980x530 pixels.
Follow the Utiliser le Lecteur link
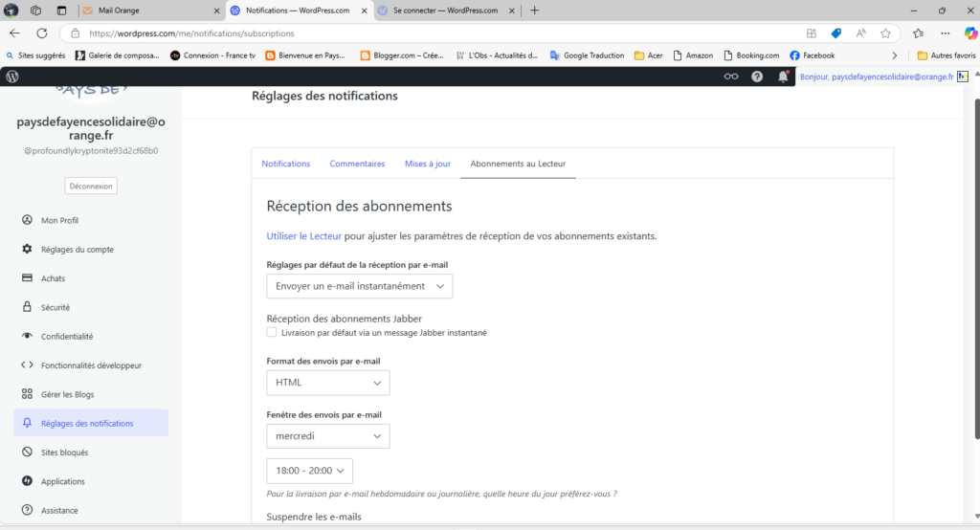[x=303, y=235]
